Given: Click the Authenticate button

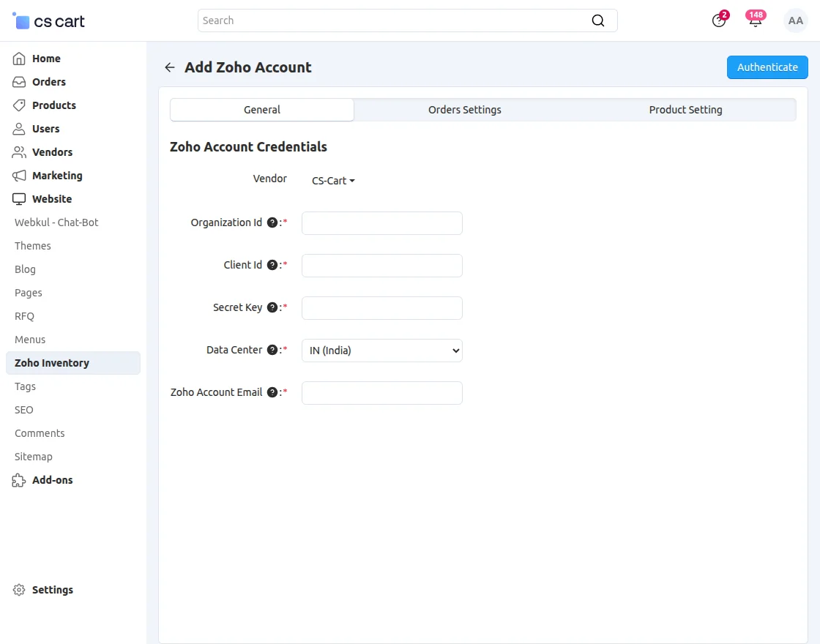Looking at the screenshot, I should click(767, 67).
